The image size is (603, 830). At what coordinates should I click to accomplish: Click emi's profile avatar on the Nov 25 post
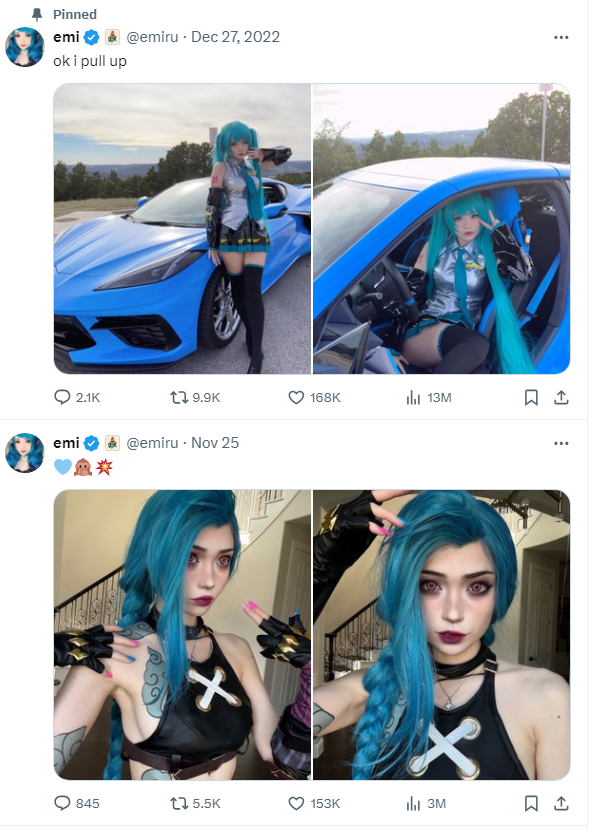tap(24, 453)
